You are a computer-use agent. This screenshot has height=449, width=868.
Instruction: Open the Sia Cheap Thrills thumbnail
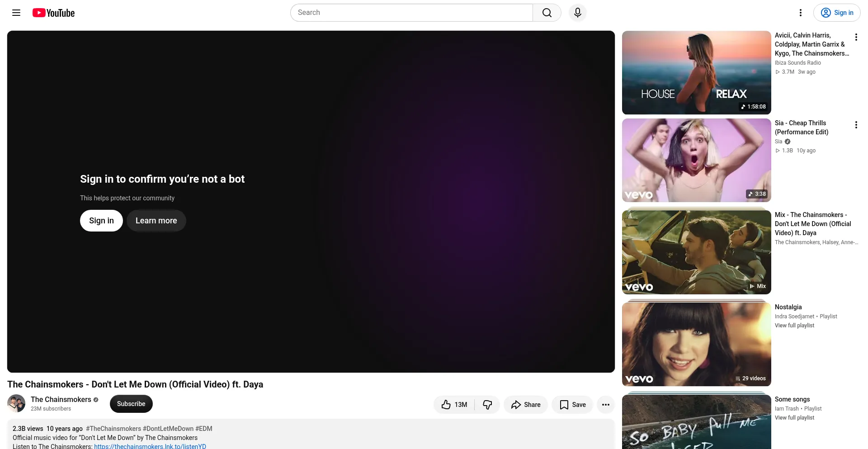697,160
